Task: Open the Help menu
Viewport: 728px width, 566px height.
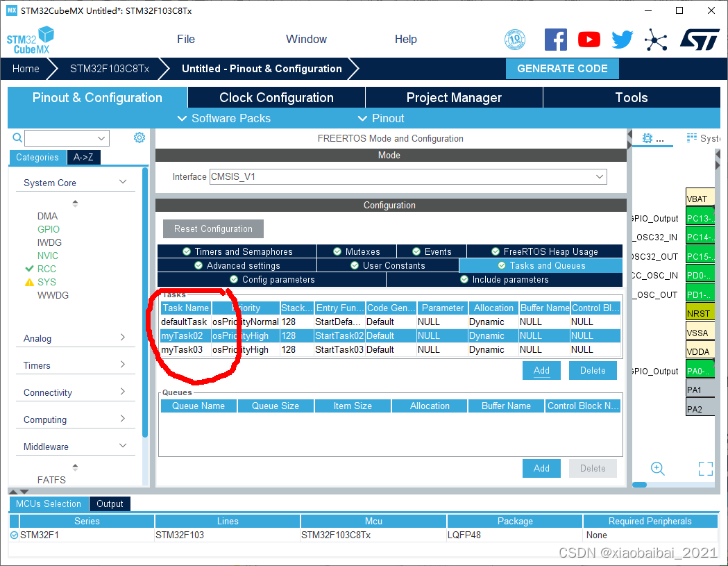Action: coord(405,39)
